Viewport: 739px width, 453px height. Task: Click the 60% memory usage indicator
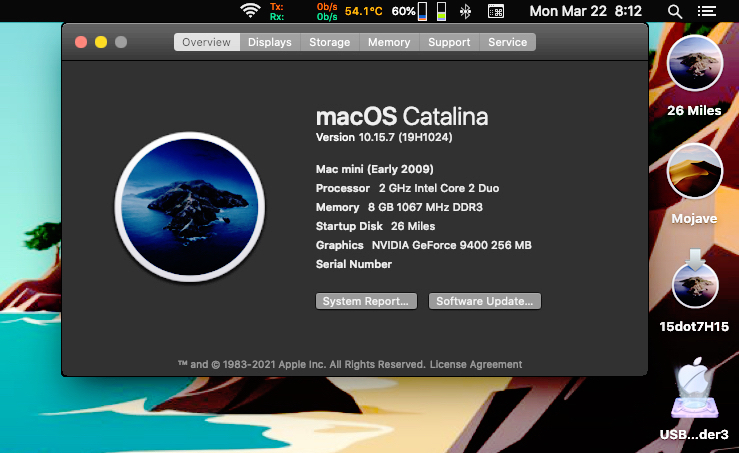pos(409,11)
